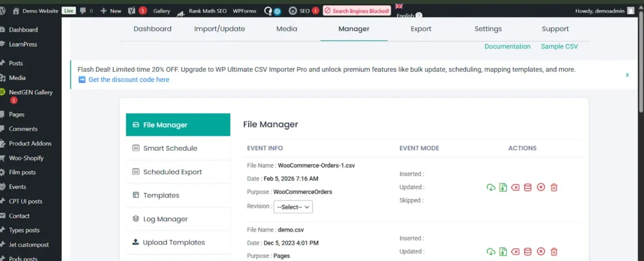Click Search Engines Blocked! notice
This screenshot has height=261, width=644.
[x=357, y=11]
